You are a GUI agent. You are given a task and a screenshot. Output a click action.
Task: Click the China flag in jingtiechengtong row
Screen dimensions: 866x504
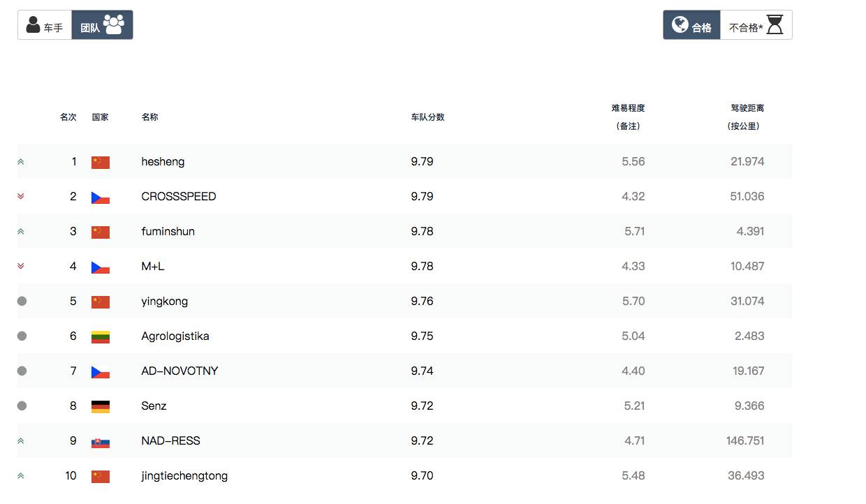point(101,476)
